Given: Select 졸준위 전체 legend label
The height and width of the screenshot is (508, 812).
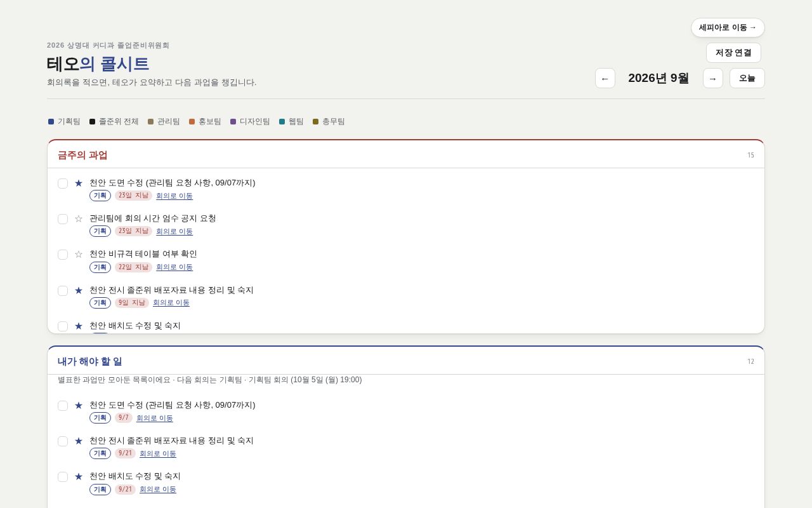Looking at the screenshot, I should coord(119,121).
